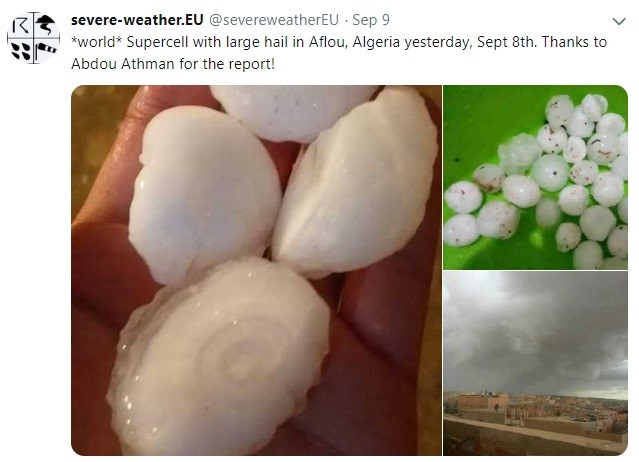Click the tornado symbol in the avatar
This screenshot has width=639, height=462.
pos(46,25)
